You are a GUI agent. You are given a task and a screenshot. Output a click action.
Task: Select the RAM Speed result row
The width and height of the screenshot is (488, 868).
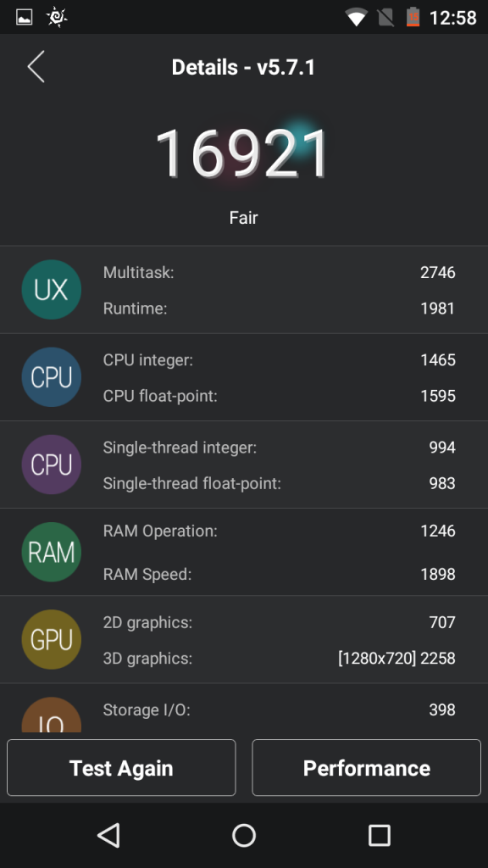tap(279, 574)
